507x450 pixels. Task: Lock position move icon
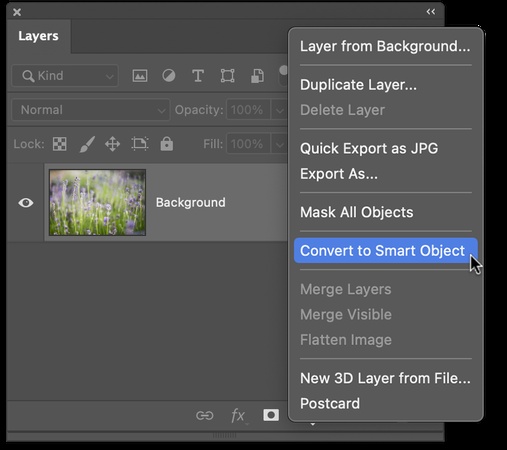pyautogui.click(x=112, y=144)
